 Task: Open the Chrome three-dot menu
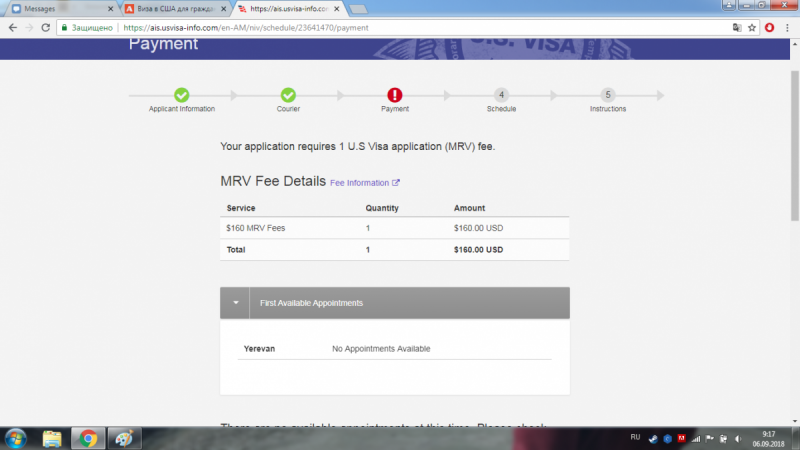(x=787, y=28)
